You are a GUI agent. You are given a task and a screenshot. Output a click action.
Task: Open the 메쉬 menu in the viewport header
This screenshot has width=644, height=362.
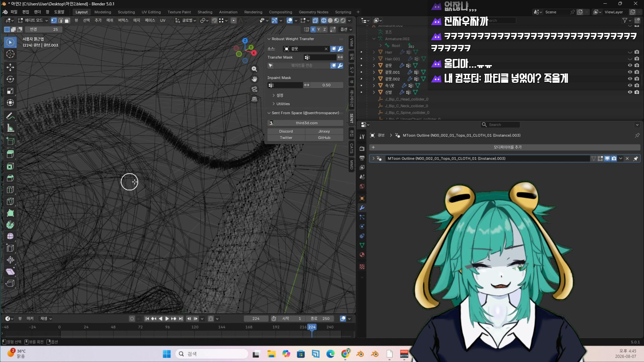pyautogui.click(x=110, y=20)
